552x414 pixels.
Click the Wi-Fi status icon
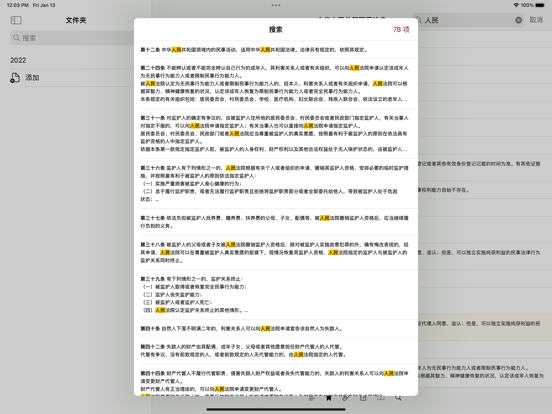[516, 5]
